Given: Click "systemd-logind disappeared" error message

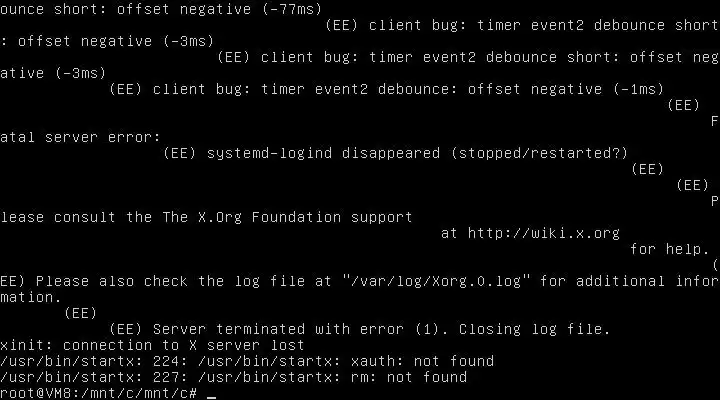Looking at the screenshot, I should [x=323, y=153].
